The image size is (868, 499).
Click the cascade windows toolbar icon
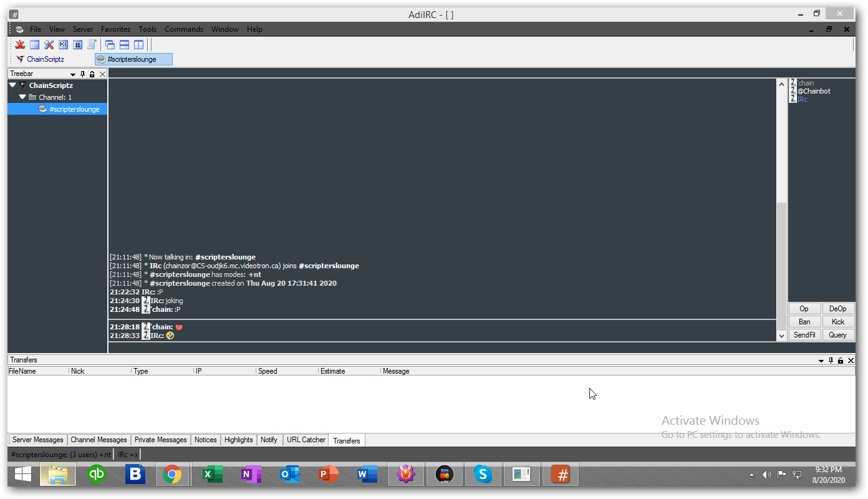click(110, 44)
